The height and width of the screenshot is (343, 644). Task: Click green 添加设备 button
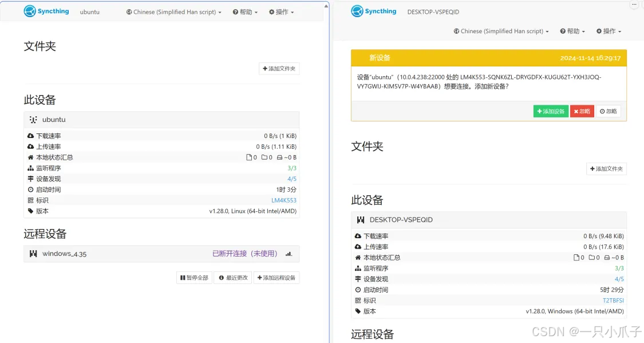(x=551, y=111)
